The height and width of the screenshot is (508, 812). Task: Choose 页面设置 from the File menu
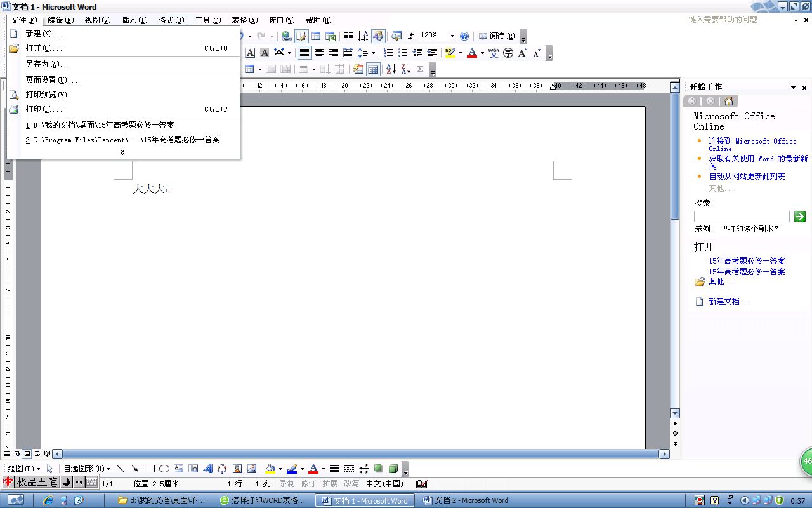[124, 80]
